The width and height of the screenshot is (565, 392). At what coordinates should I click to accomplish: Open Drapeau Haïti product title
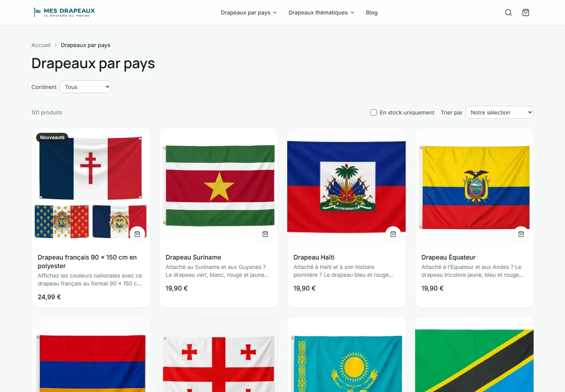tap(314, 257)
